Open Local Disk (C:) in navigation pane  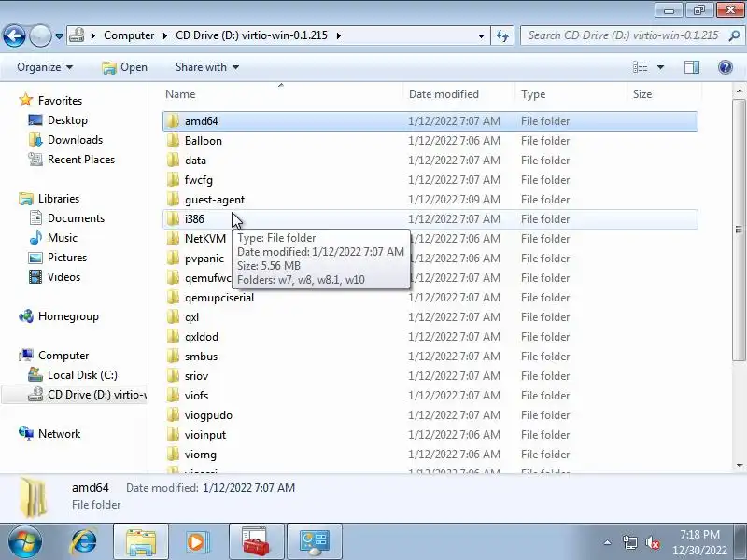pos(82,375)
